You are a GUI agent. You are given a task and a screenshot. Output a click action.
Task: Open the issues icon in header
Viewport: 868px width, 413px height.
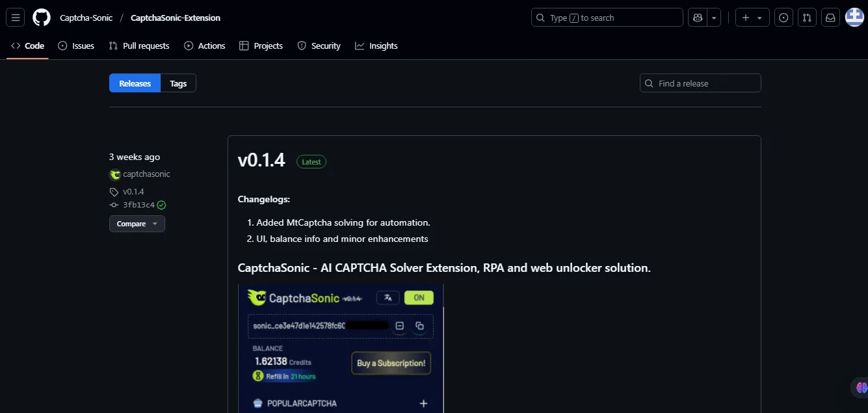[x=783, y=18]
